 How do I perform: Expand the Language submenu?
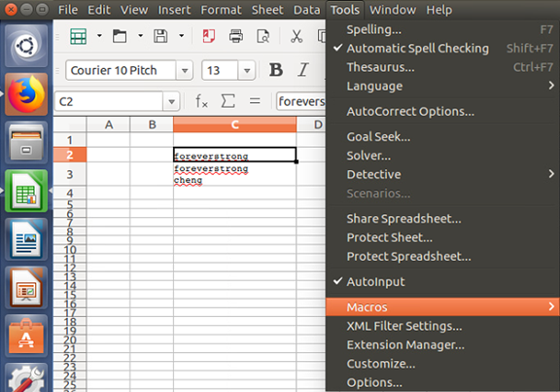coord(442,87)
